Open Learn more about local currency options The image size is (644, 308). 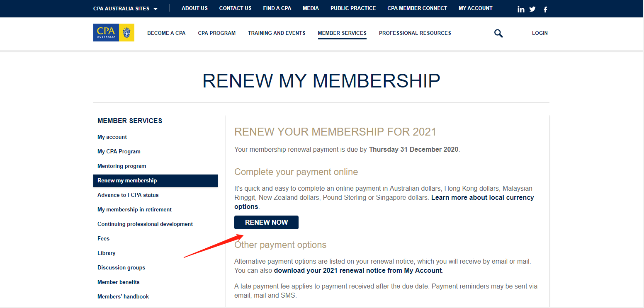[x=482, y=198]
